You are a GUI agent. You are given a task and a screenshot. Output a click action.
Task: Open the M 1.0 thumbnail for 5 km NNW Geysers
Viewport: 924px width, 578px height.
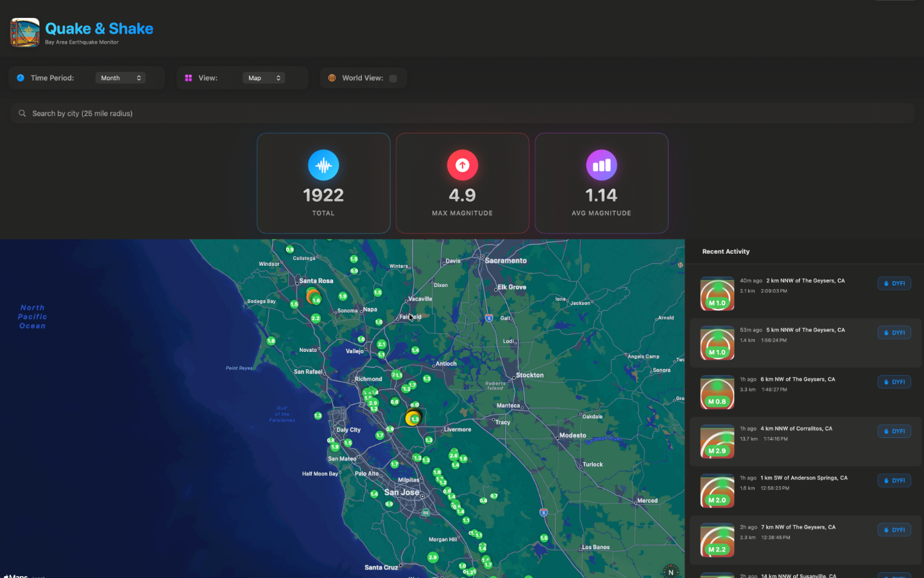tap(717, 343)
